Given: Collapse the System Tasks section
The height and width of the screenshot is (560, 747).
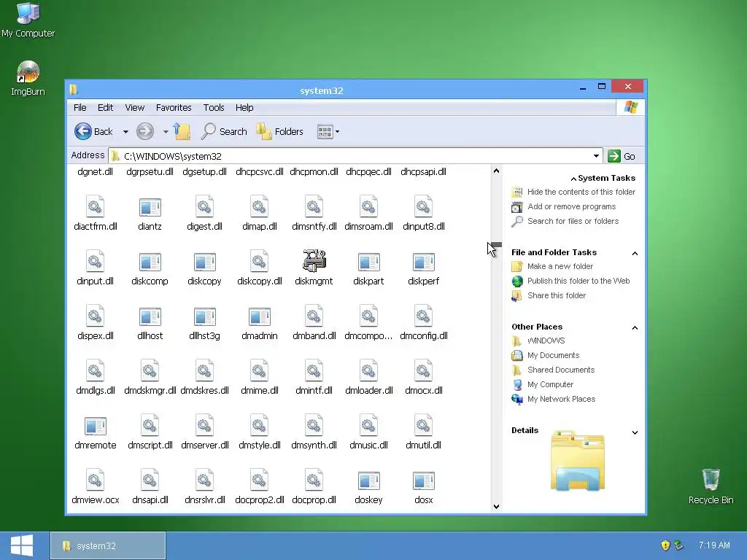Looking at the screenshot, I should [573, 179].
